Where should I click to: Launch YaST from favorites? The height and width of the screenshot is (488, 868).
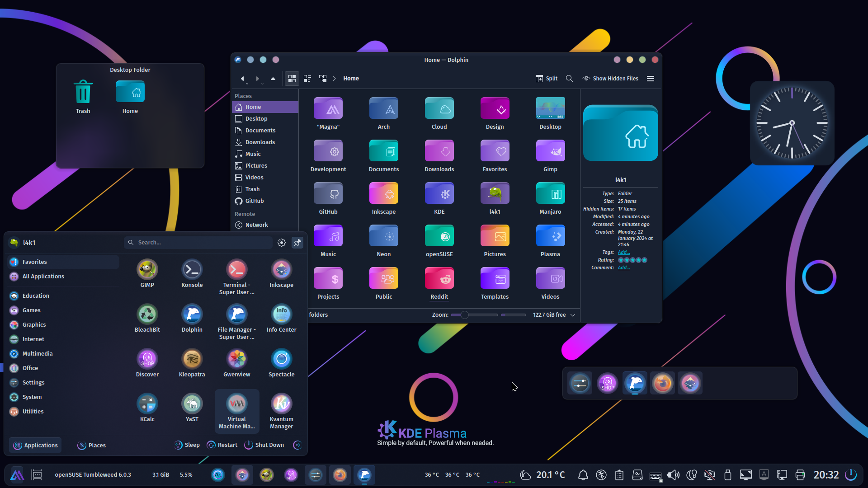[x=192, y=408]
